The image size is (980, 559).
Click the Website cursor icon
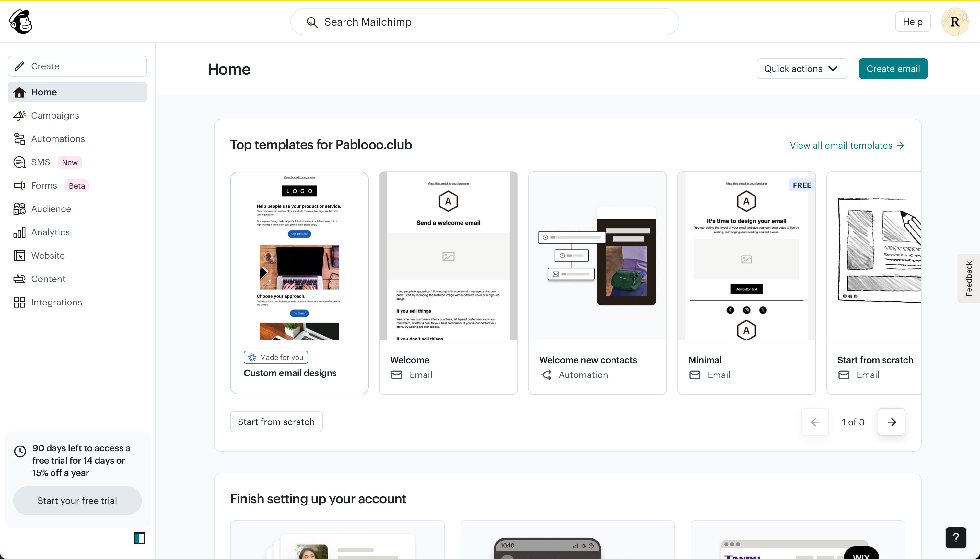(19, 256)
